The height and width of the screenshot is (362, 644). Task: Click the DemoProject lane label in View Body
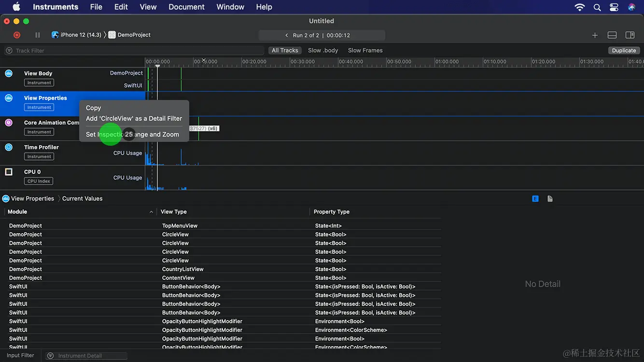pos(126,73)
